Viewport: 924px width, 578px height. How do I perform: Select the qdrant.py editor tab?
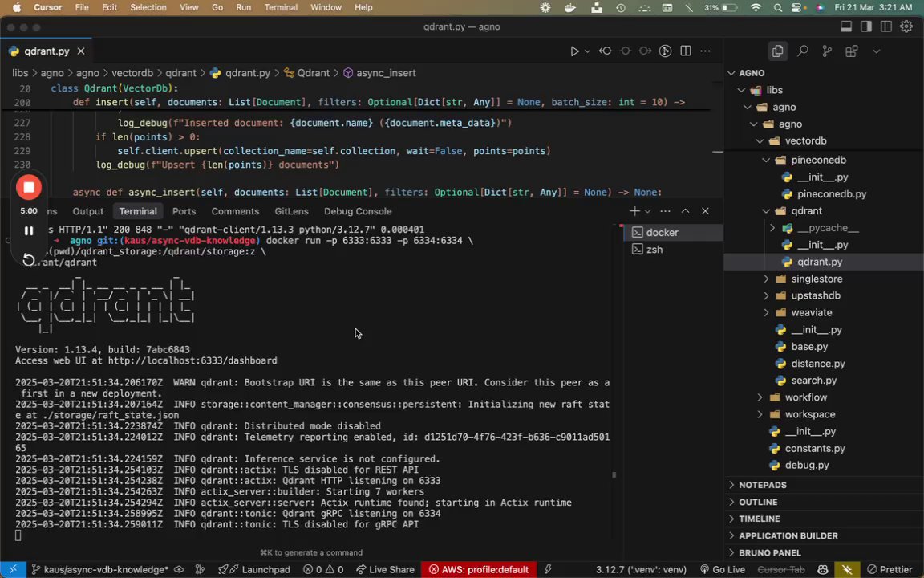pyautogui.click(x=47, y=51)
